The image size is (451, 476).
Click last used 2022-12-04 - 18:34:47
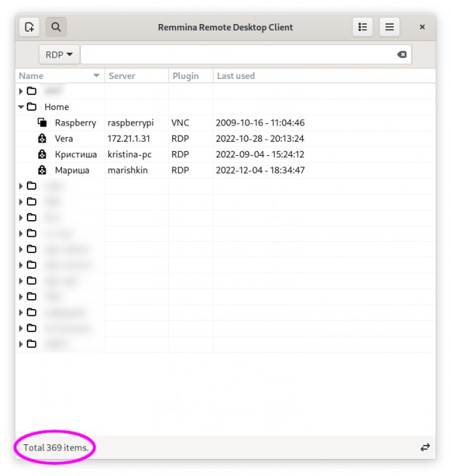(x=260, y=170)
